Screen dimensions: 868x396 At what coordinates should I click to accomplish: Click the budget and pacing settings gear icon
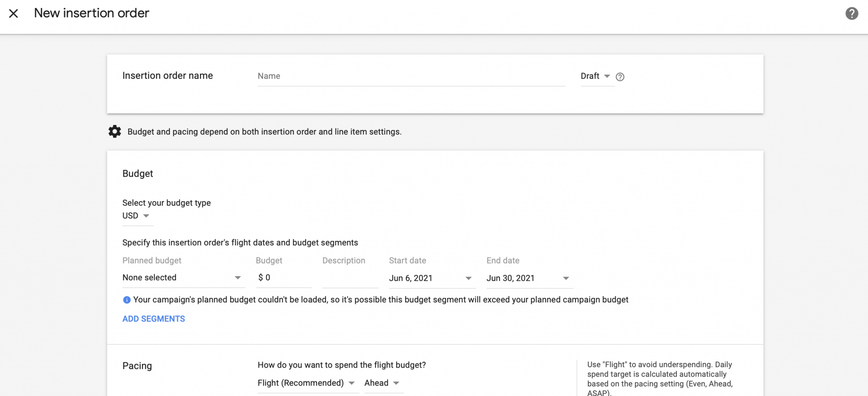[114, 131]
